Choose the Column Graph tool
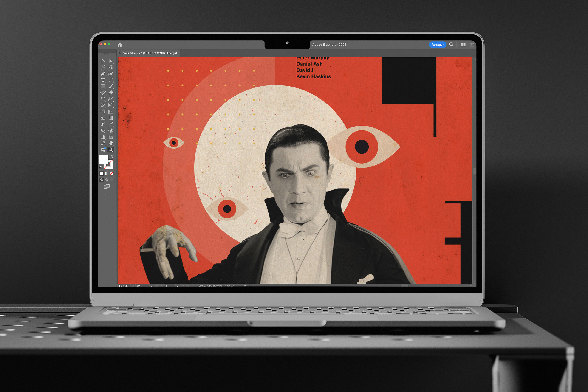Viewport: 588px width, 392px height. (x=103, y=137)
